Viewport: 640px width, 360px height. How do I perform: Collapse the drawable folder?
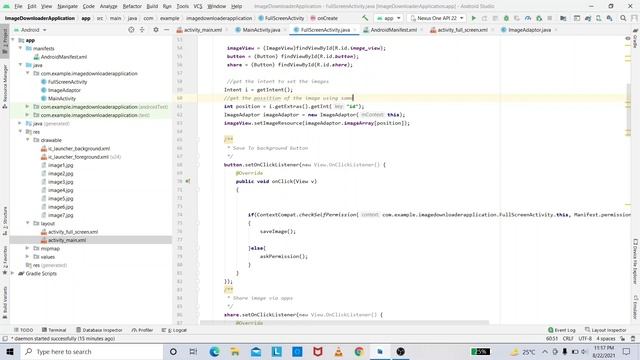pos(28,140)
